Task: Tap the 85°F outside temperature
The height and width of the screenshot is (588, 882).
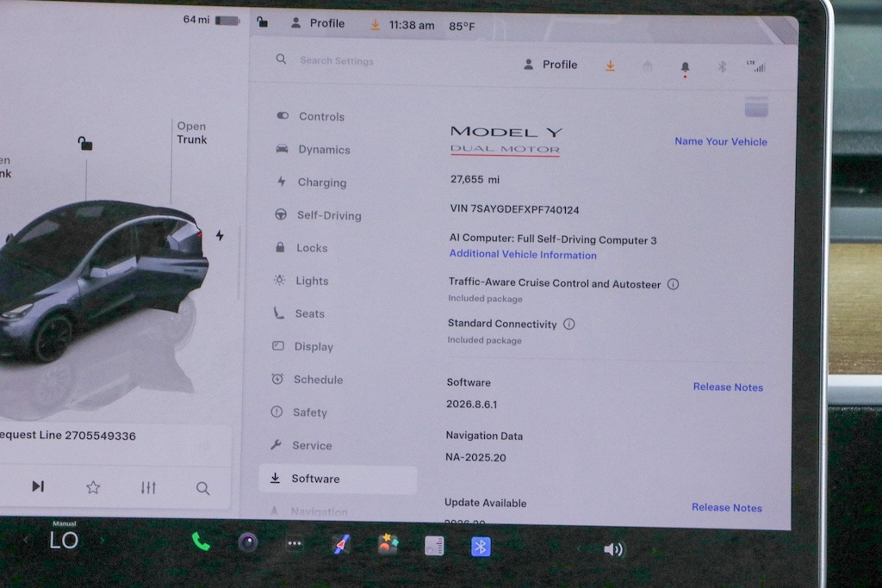Action: click(462, 27)
